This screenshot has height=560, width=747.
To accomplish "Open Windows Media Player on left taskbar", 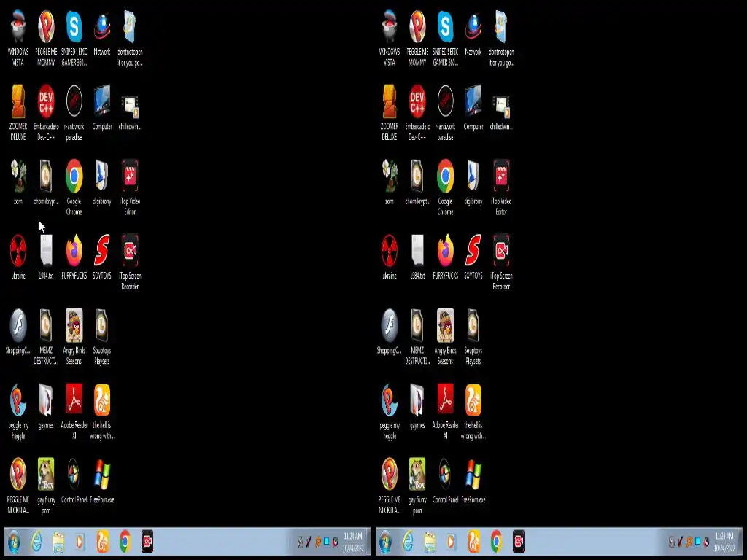I will click(80, 542).
